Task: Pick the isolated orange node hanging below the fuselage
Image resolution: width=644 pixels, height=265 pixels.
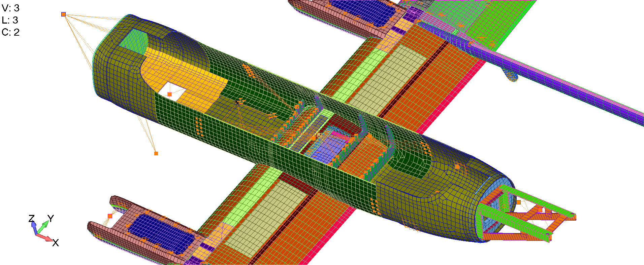Action: click(156, 153)
